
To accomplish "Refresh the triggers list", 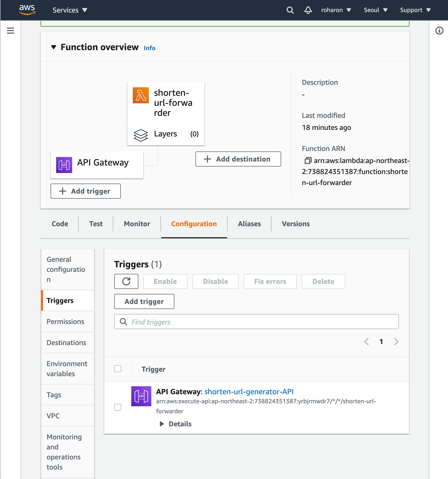I will tap(126, 281).
